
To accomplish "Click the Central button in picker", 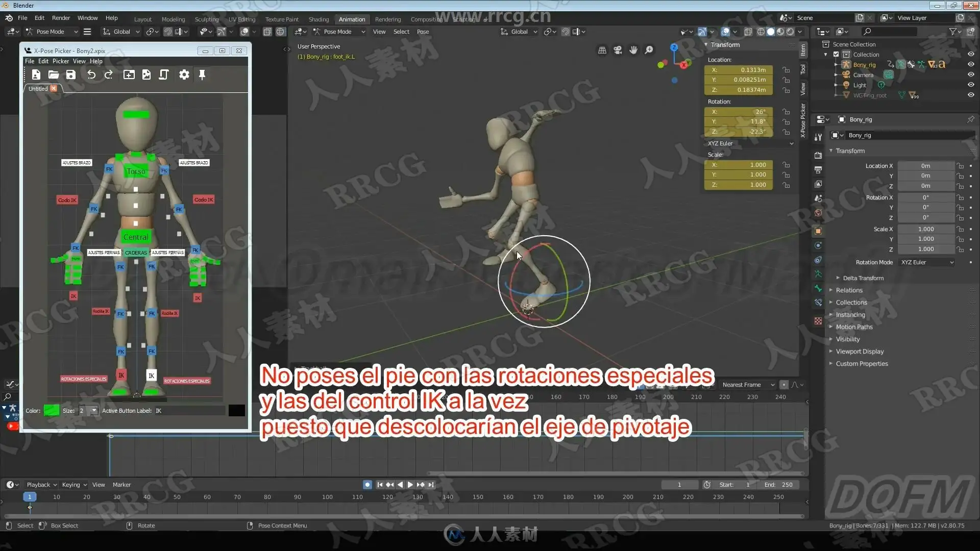I will (136, 237).
